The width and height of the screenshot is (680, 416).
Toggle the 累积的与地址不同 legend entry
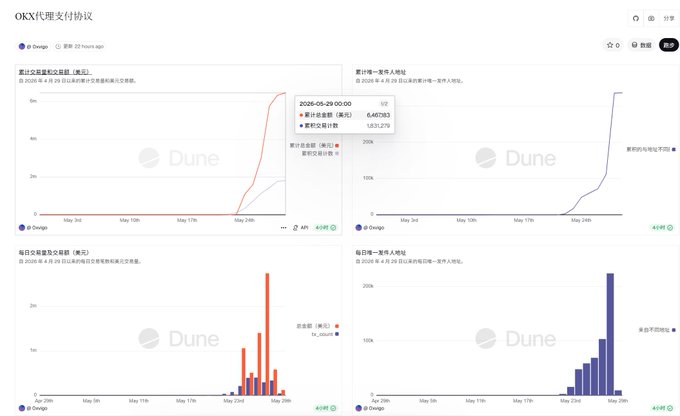[651, 149]
